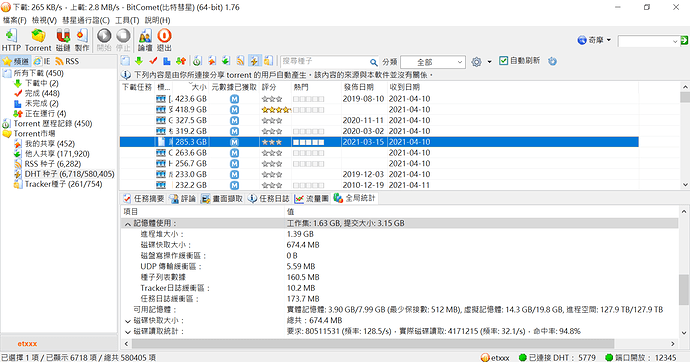Click the 搜尋種子 search input field
The image size is (690, 362).
325,62
